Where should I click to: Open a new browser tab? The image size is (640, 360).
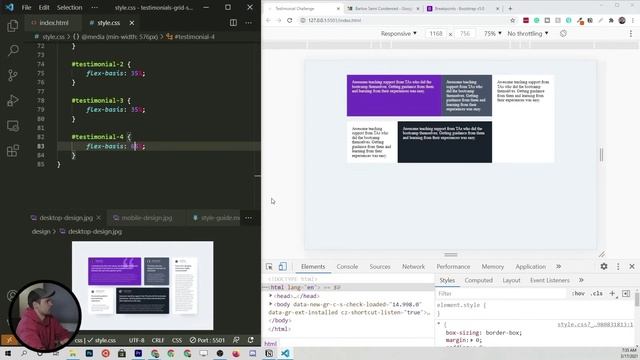[510, 8]
